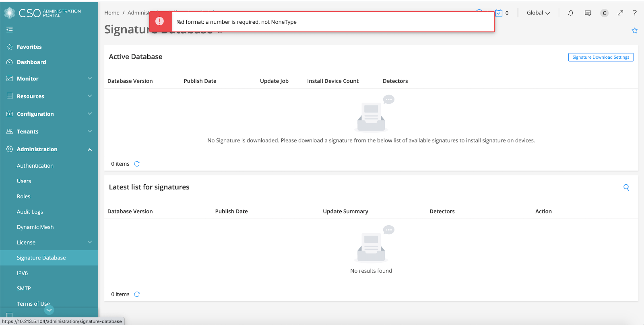This screenshot has height=325, width=644.
Task: Click the Resources server icon
Action: [x=10, y=96]
